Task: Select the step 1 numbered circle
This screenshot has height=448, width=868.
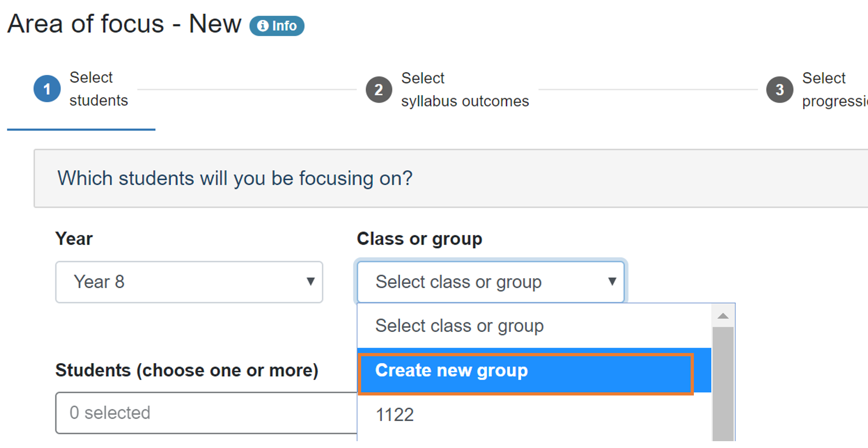Action: (47, 89)
